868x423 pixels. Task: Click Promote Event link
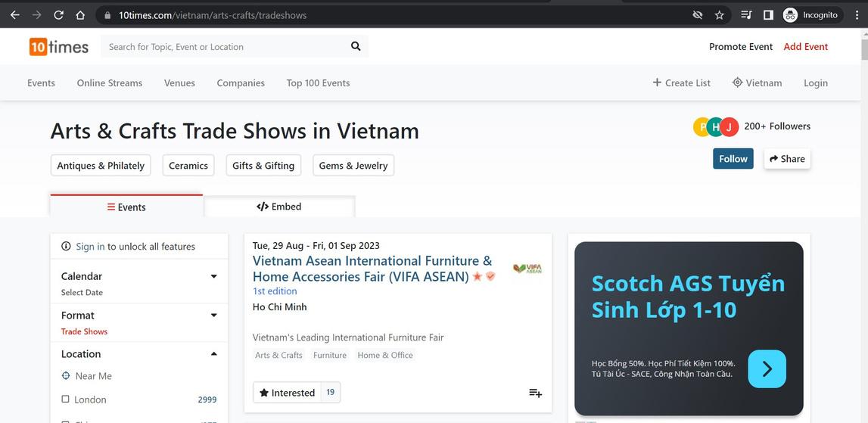coord(741,47)
